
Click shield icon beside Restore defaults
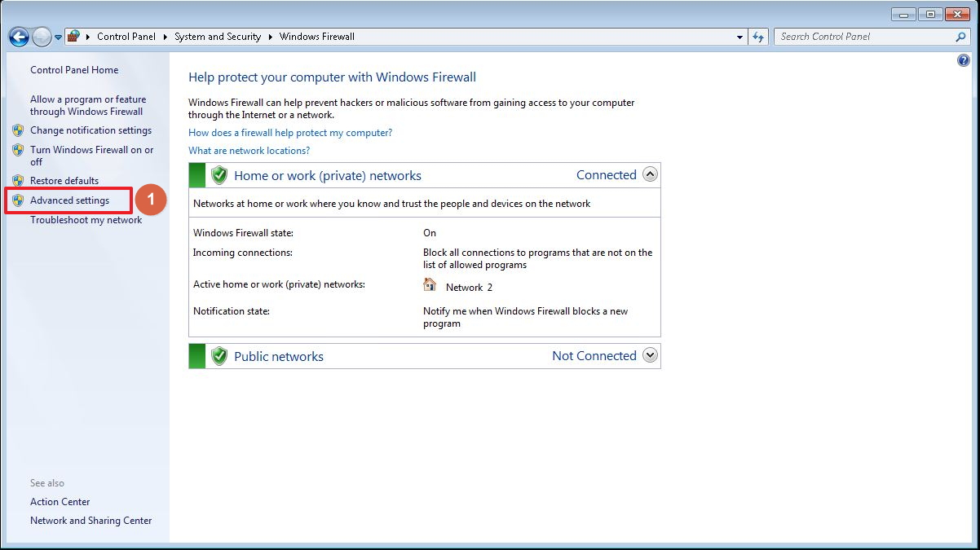click(18, 181)
